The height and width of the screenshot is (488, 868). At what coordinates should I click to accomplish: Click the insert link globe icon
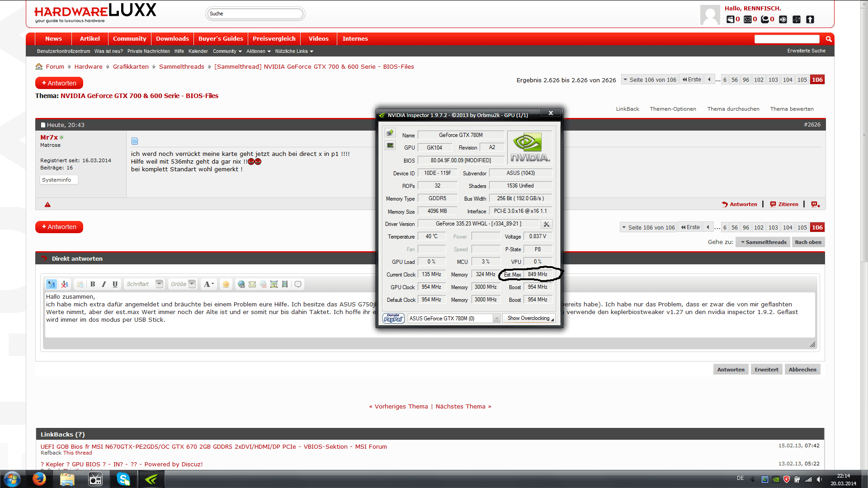click(x=241, y=284)
